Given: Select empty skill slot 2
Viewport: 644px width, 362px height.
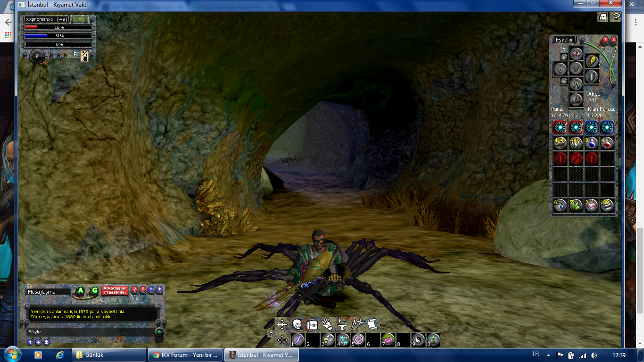Looking at the screenshot, I should [x=313, y=340].
